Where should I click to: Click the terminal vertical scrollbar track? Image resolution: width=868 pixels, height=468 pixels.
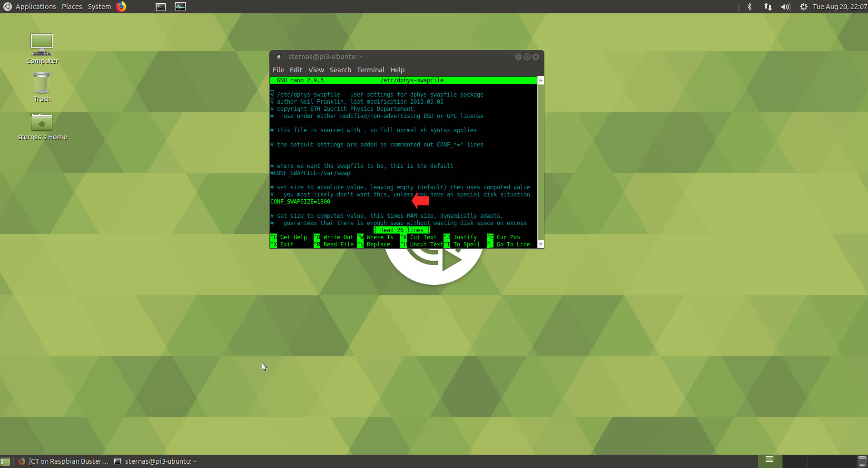pyautogui.click(x=541, y=162)
